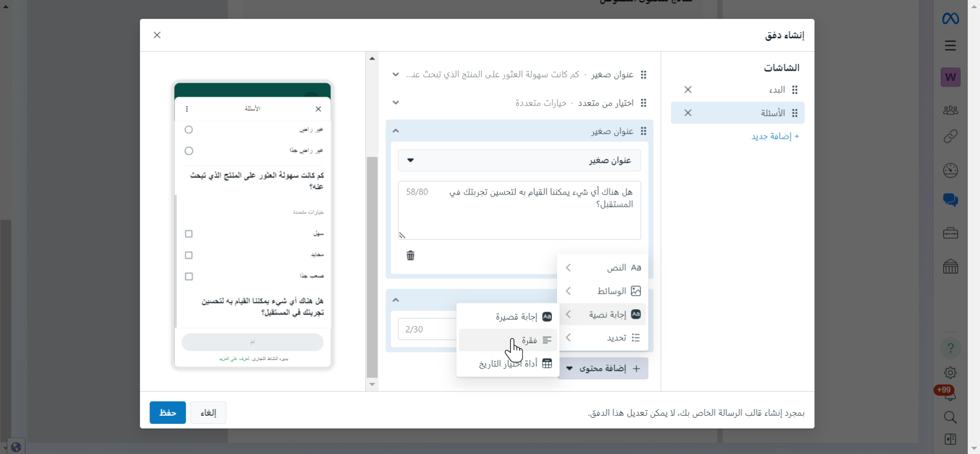The image size is (980, 454).
Task: Delete the heading component with the trash icon
Action: pos(410,255)
